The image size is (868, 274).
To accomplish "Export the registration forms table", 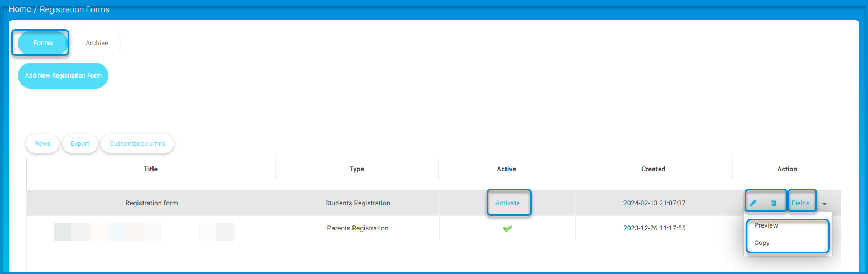I will click(x=80, y=143).
